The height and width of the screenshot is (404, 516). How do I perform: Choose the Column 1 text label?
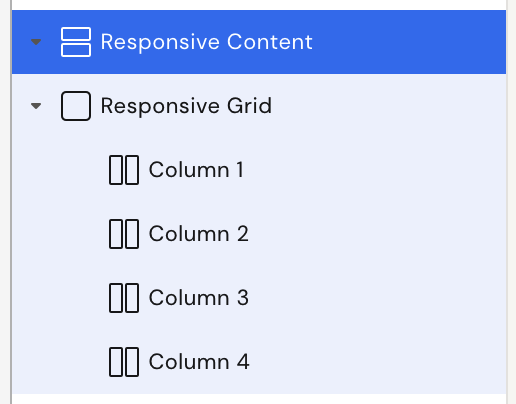coord(196,170)
